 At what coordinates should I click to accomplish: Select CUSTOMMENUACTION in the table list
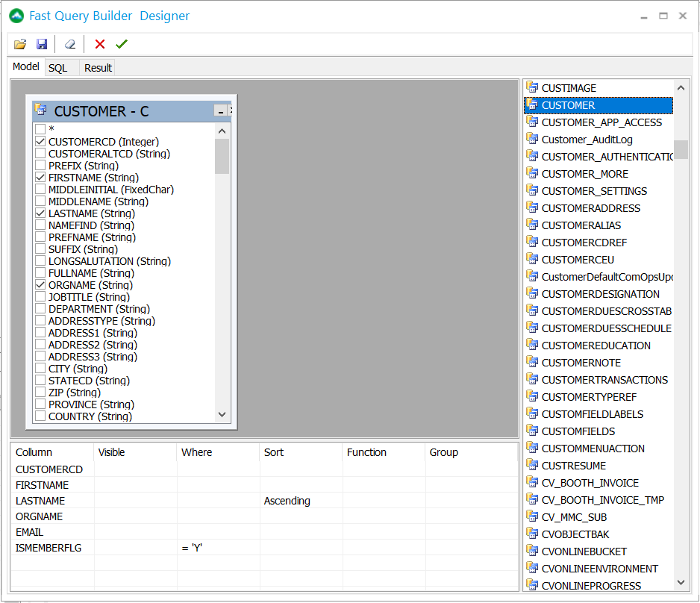point(599,449)
